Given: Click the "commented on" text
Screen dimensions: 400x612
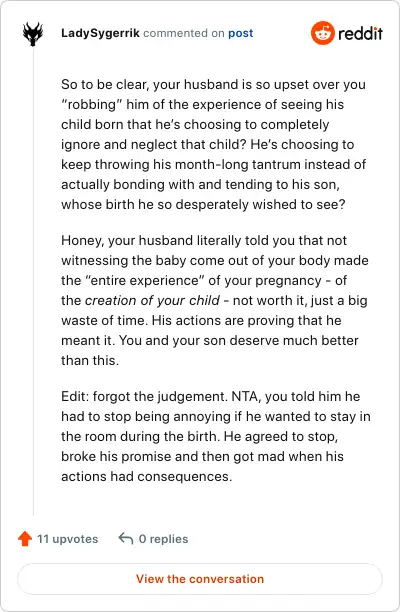Looking at the screenshot, I should (x=183, y=34).
